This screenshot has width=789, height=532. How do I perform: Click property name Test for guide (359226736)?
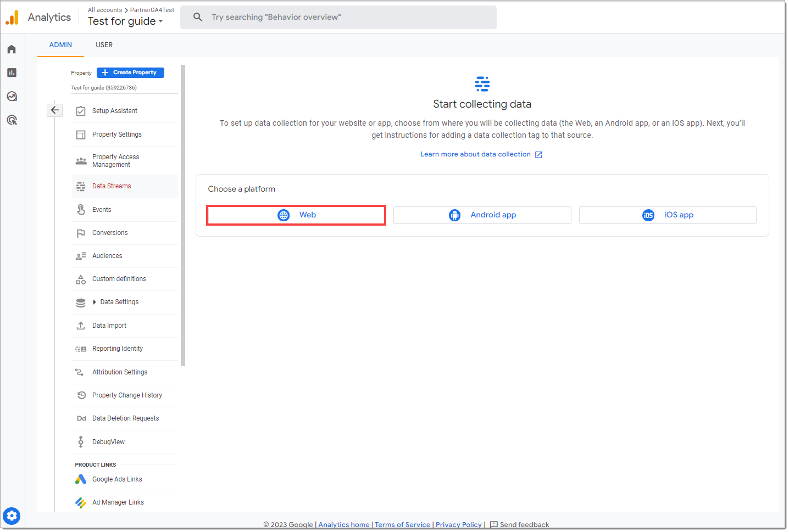point(104,88)
